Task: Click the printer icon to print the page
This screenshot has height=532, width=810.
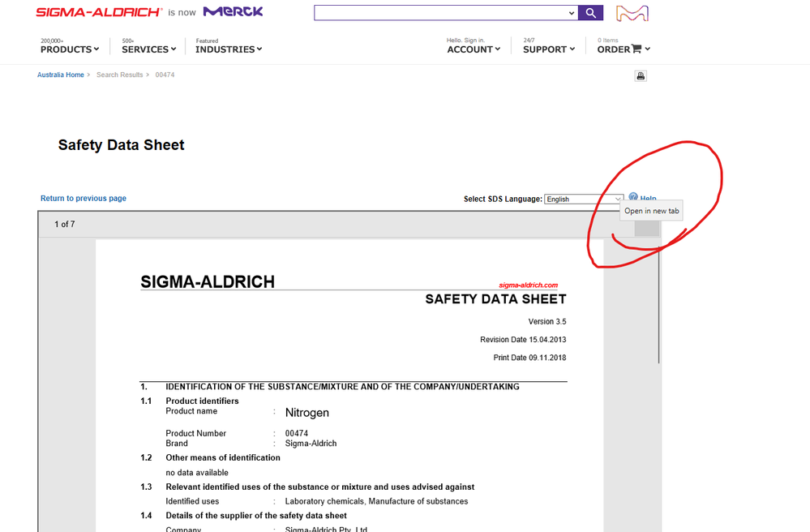Action: click(640, 75)
